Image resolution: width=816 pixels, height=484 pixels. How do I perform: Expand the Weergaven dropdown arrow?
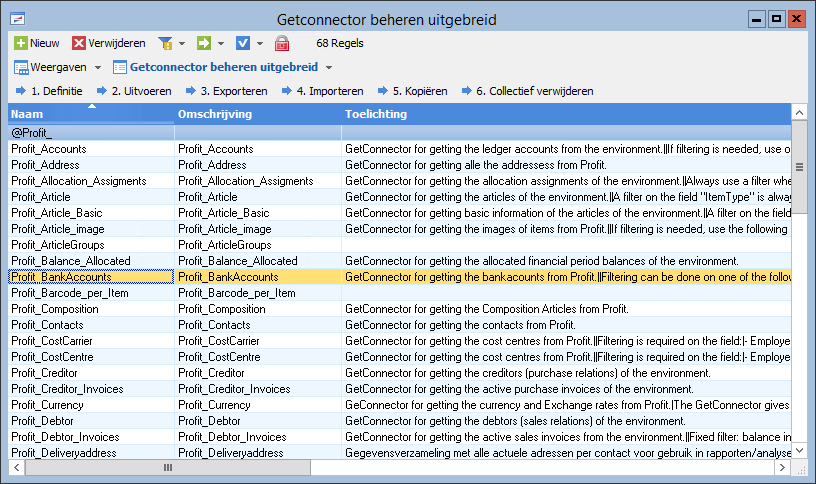point(98,68)
